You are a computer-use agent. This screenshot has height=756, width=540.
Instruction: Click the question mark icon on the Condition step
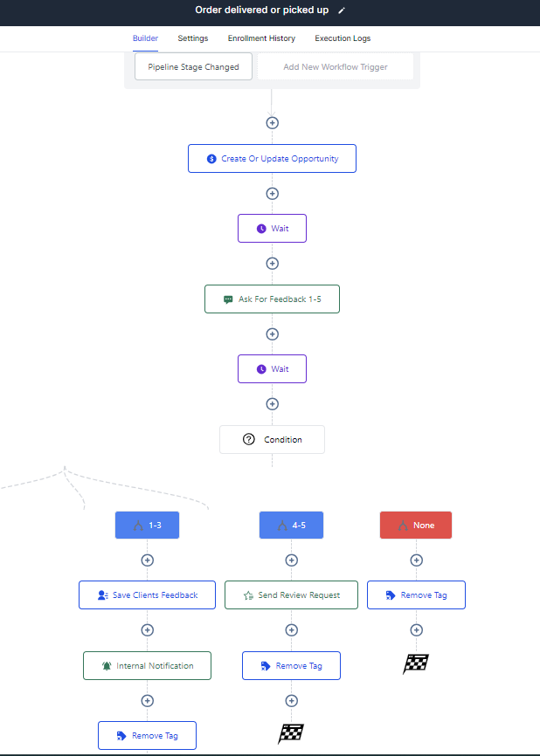[247, 439]
